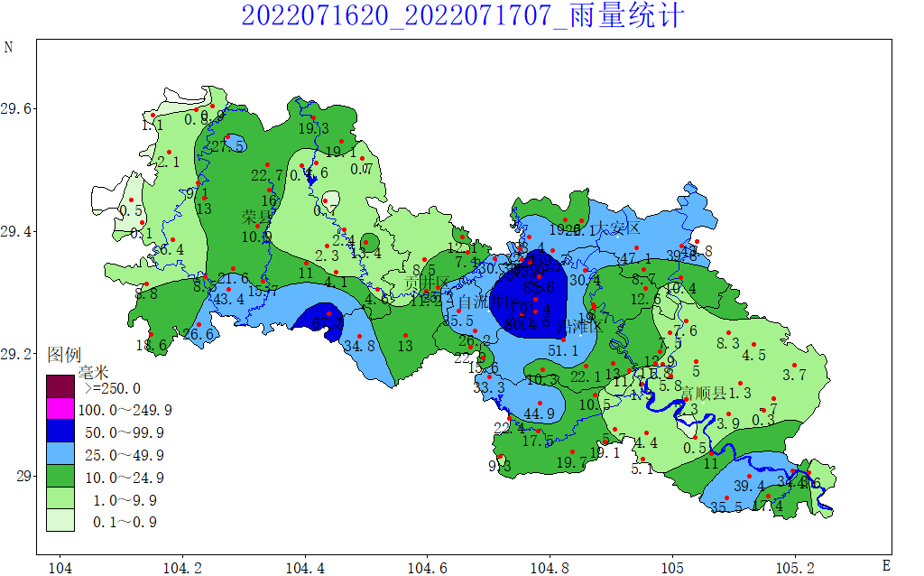Viewport: 924px width, 576px height.
Task: Click the 富顺县 place label
Action: pyautogui.click(x=704, y=393)
